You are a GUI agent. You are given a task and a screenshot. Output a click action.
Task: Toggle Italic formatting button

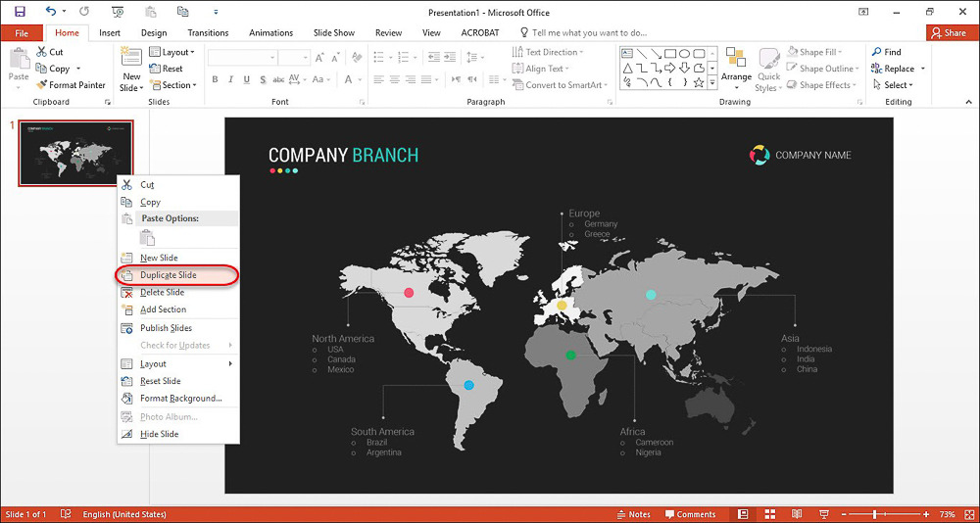pyautogui.click(x=230, y=79)
